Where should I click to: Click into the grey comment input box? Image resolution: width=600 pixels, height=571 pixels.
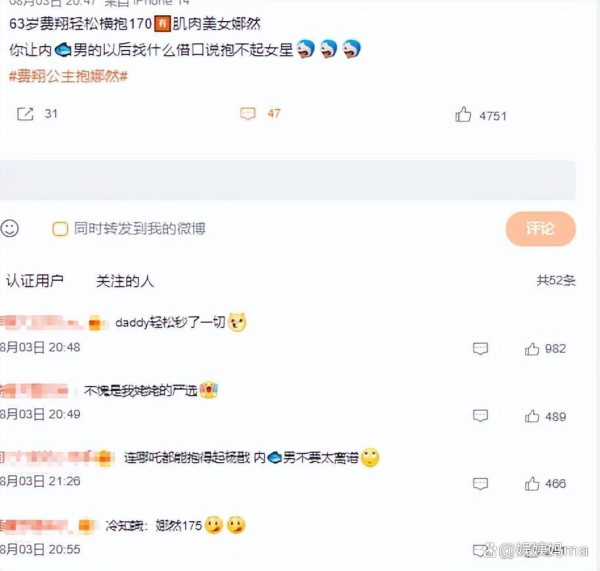tap(288, 180)
